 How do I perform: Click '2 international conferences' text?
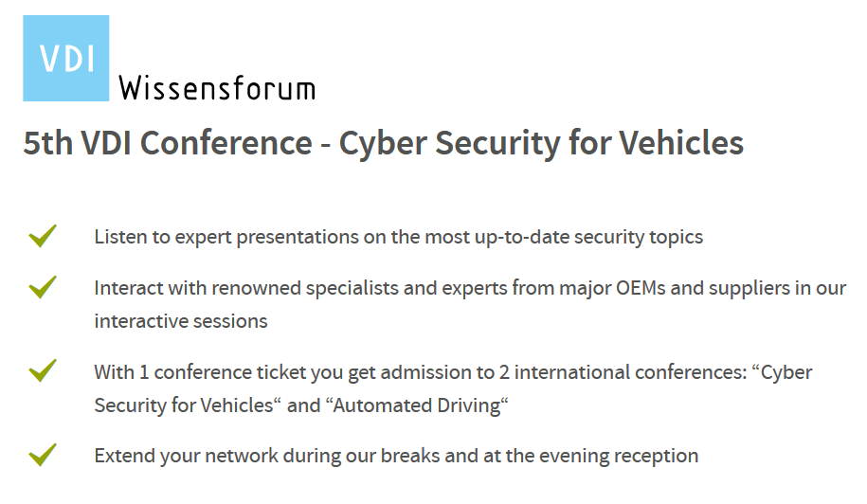pyautogui.click(x=623, y=372)
